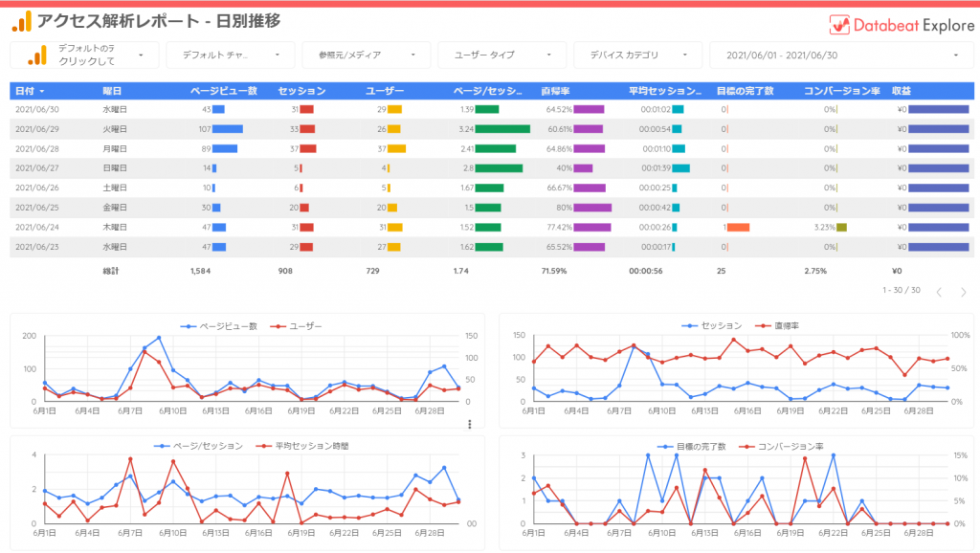This screenshot has width=980, height=553.
Task: Click the green page/session bar for 2021/06/29
Action: 502,129
